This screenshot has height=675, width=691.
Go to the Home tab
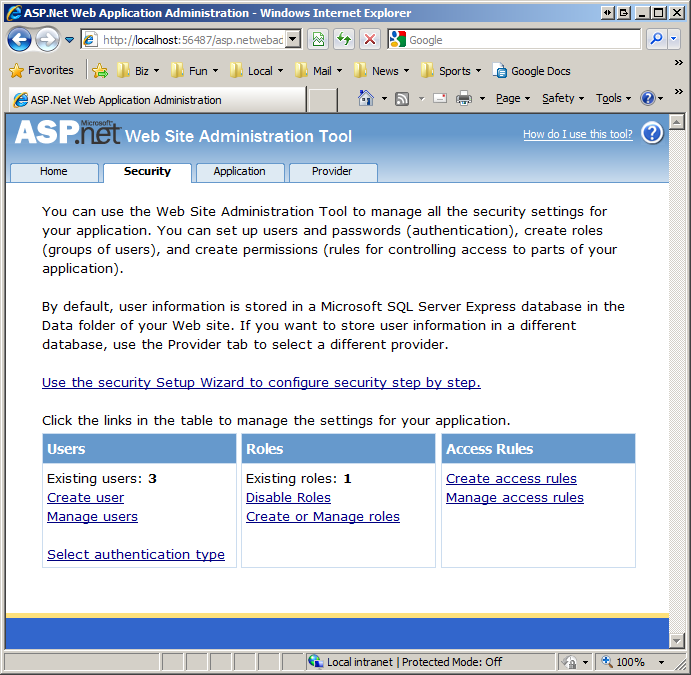(54, 172)
